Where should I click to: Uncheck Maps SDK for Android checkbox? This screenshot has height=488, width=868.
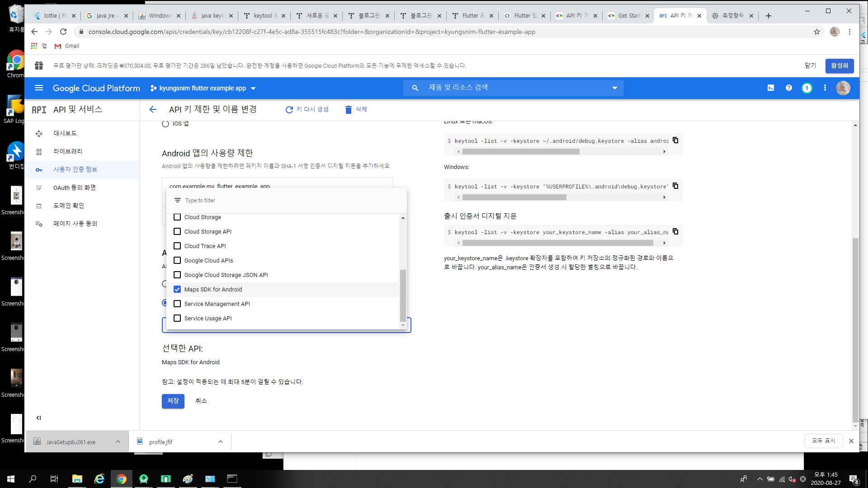177,289
